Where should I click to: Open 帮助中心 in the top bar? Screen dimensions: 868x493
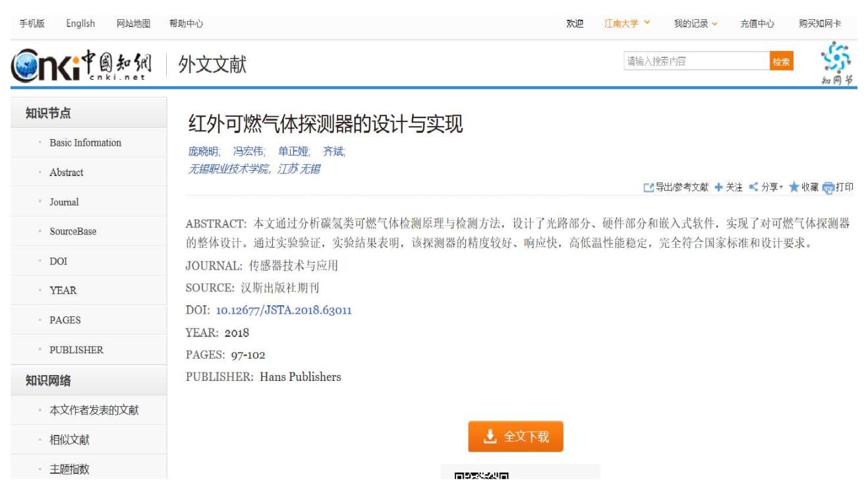point(186,24)
